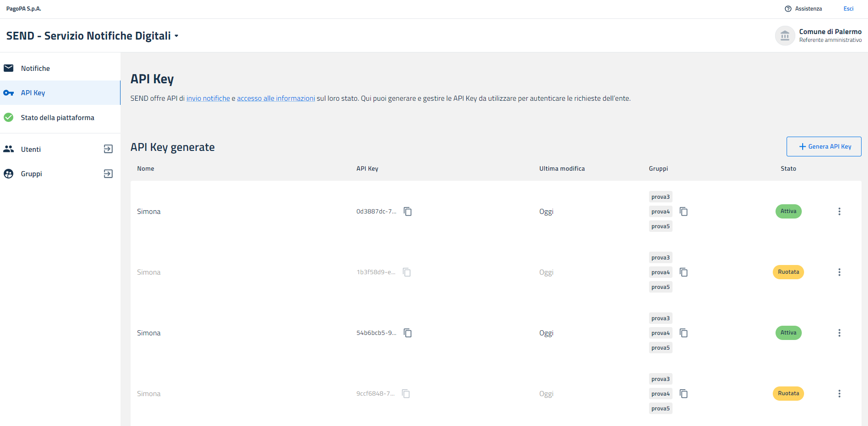Click Esci to log out
Image resolution: width=868 pixels, height=426 pixels.
point(848,9)
